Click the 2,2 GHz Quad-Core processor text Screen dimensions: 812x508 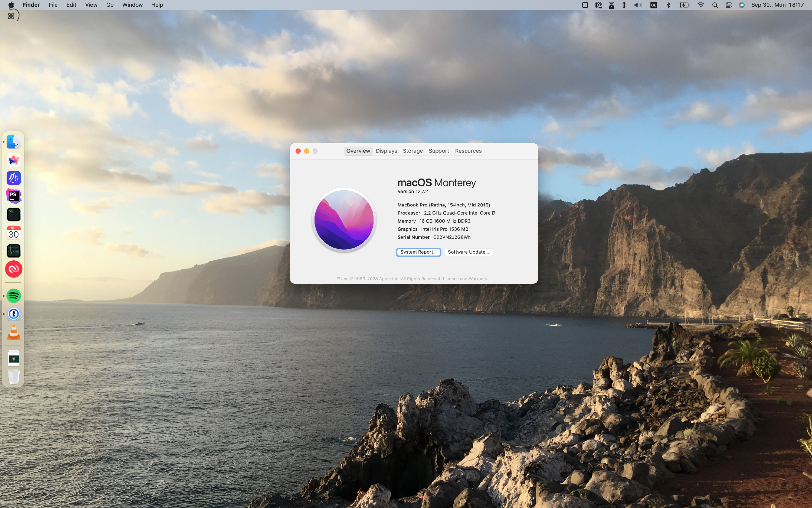click(460, 213)
